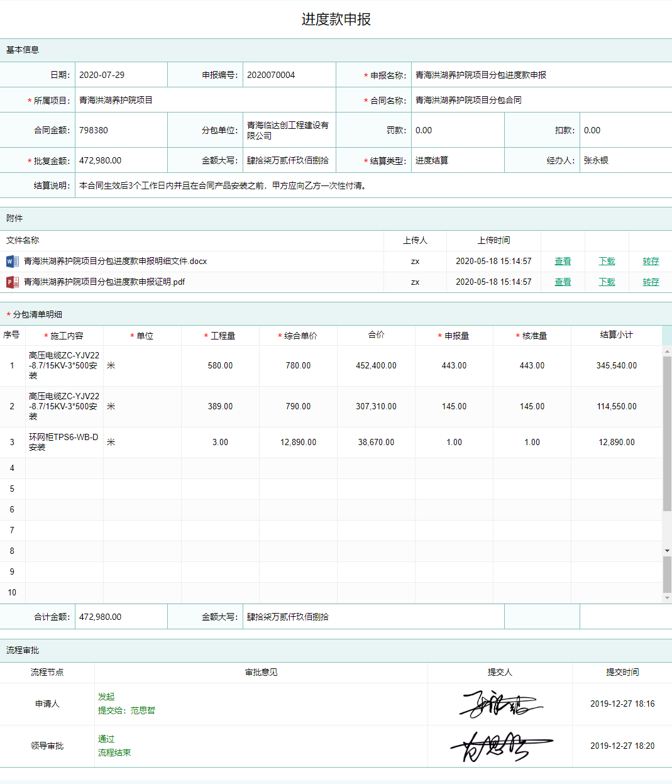
Task: Click the 结算说明 text field
Action: [x=373, y=185]
